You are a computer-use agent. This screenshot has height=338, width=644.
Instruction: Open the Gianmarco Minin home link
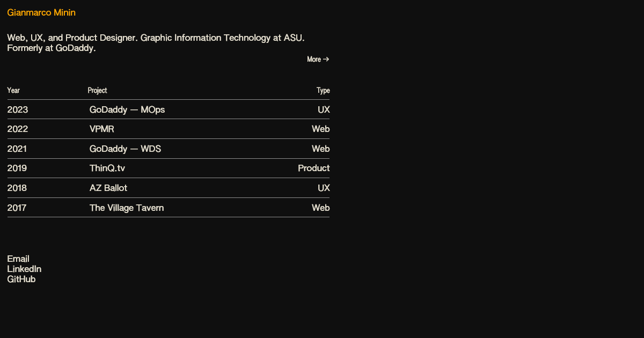[41, 13]
